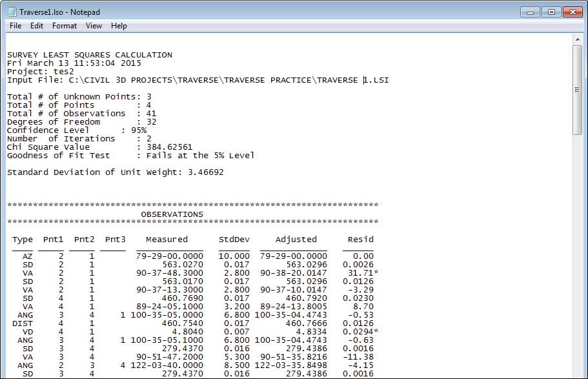588x379 pixels.
Task: Click the Measured column header
Action: pos(167,240)
